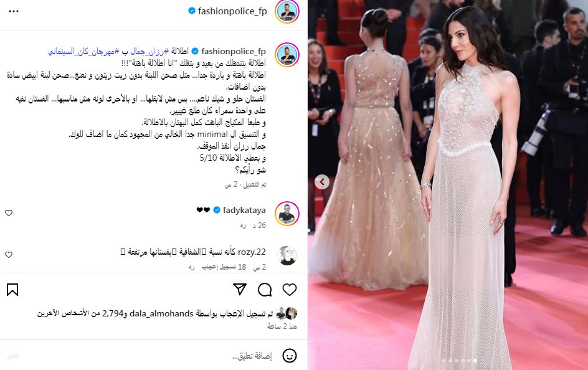Image resolution: width=588 pixels, height=370 pixels.
Task: Open hashtag مهرجان_كان_السينمائي link
Action: pos(83,51)
